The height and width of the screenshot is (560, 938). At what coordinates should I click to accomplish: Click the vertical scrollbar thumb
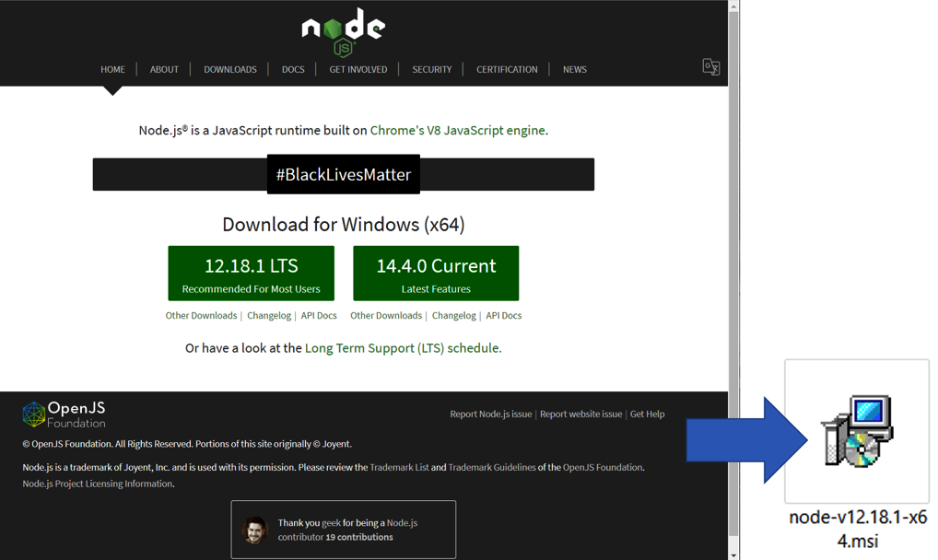[x=733, y=274]
